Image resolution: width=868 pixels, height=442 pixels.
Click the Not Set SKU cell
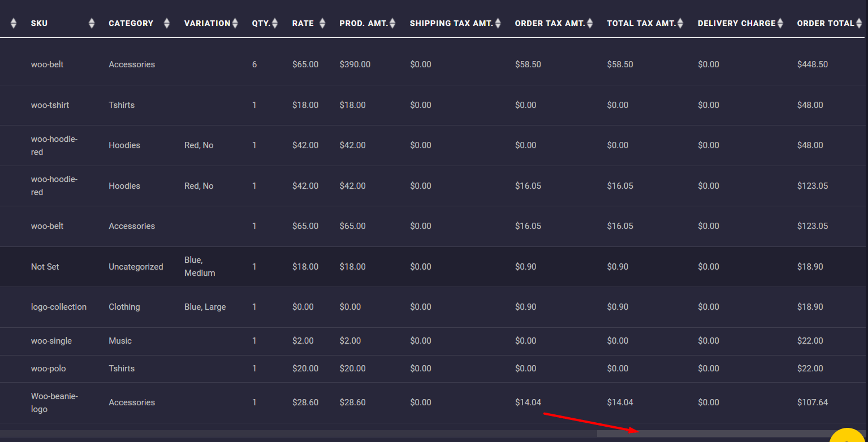tap(45, 267)
